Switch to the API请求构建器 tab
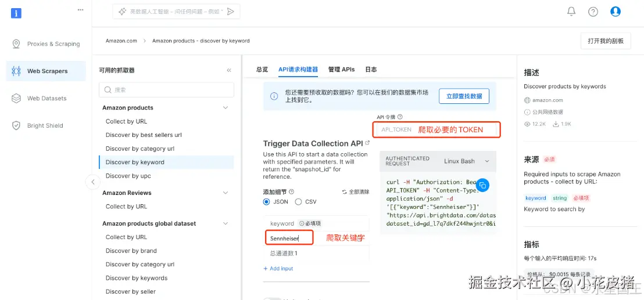This screenshot has height=300, width=644. click(298, 69)
